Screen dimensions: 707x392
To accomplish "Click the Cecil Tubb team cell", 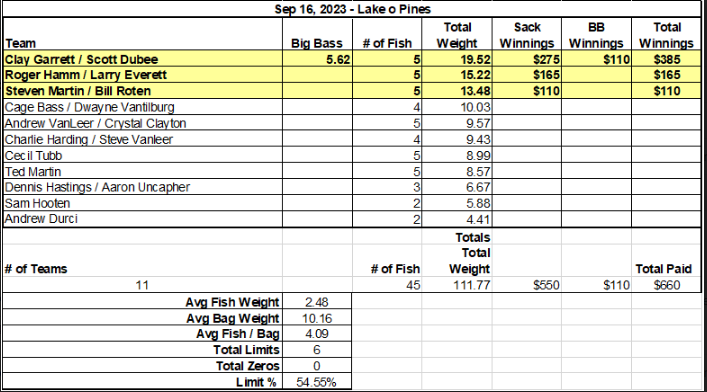I will [142, 156].
